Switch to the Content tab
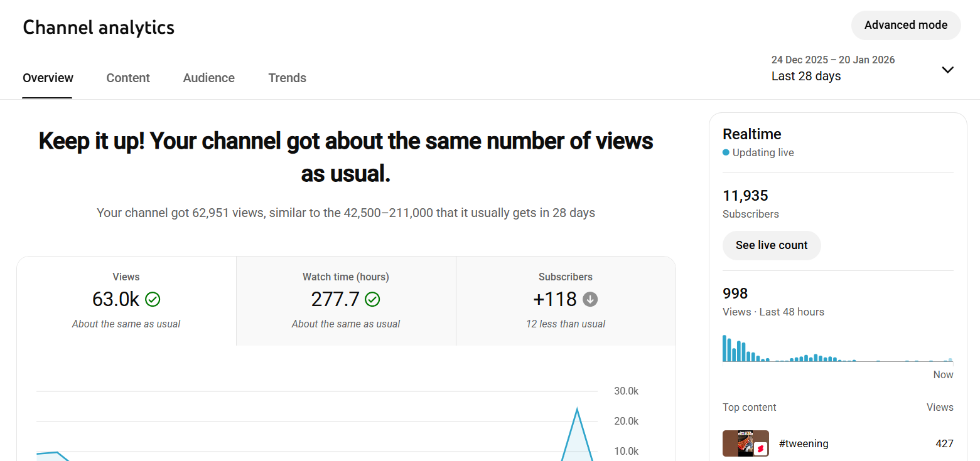The height and width of the screenshot is (461, 980). pos(128,78)
